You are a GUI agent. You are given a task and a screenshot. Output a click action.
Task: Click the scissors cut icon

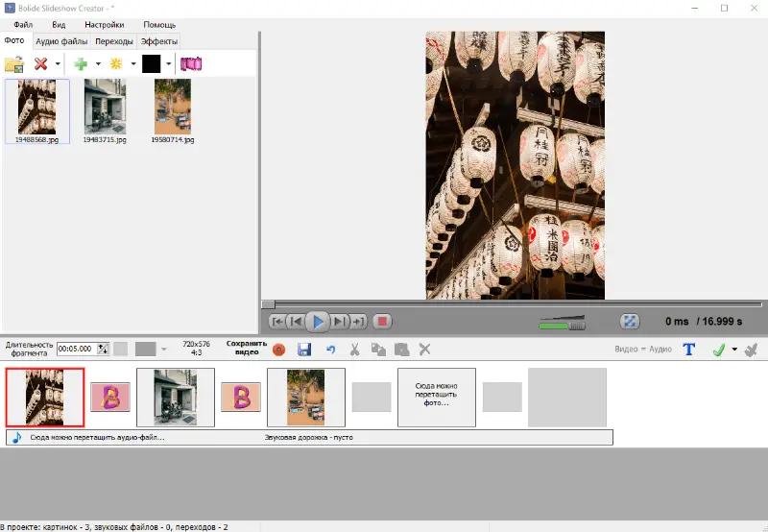(354, 350)
